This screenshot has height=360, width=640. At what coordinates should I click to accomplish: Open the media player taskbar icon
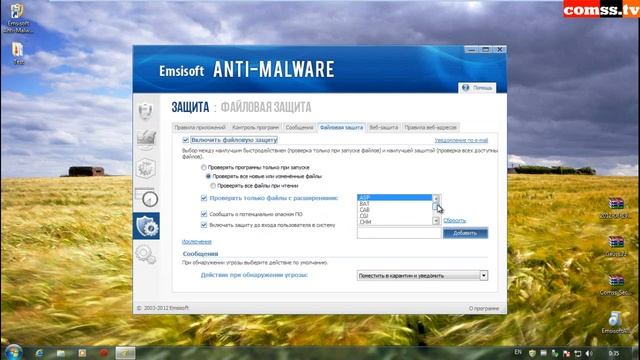click(x=82, y=353)
